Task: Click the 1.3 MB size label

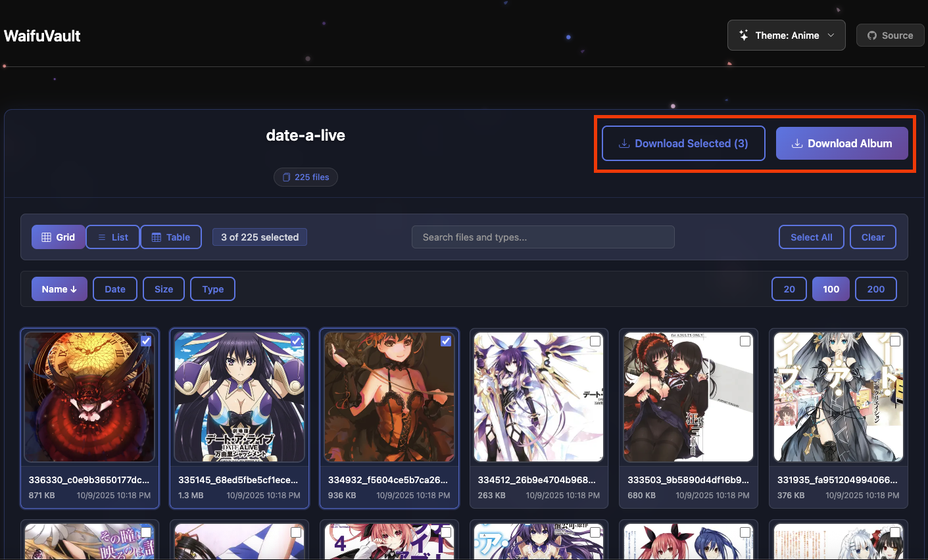Action: pyautogui.click(x=191, y=496)
